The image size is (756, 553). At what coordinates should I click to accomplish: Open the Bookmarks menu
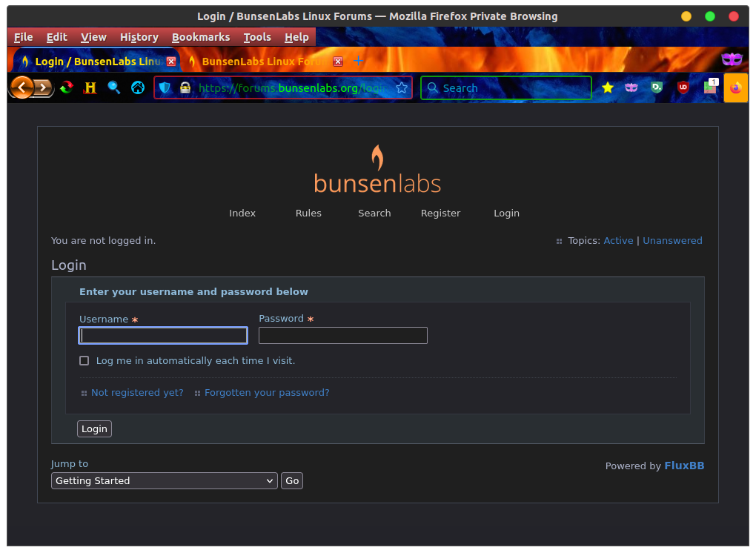[201, 37]
